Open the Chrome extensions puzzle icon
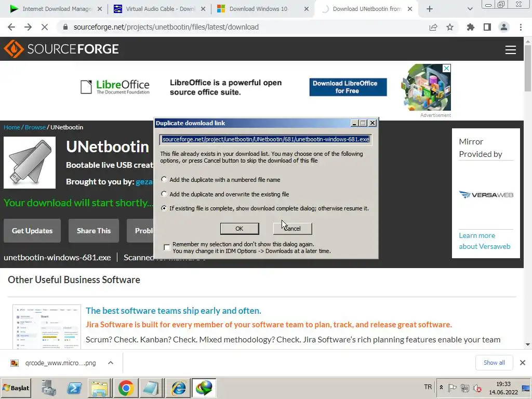The height and width of the screenshot is (399, 532). click(x=471, y=27)
